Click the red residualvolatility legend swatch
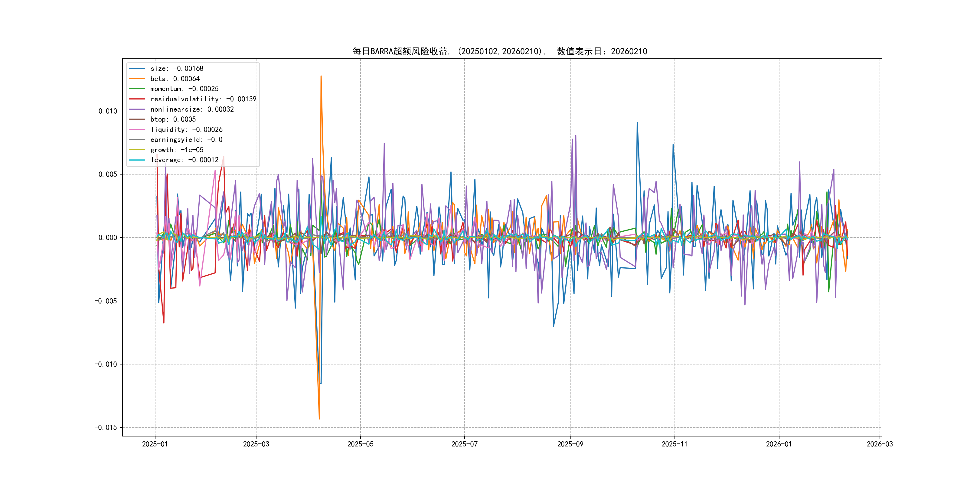 tap(137, 99)
